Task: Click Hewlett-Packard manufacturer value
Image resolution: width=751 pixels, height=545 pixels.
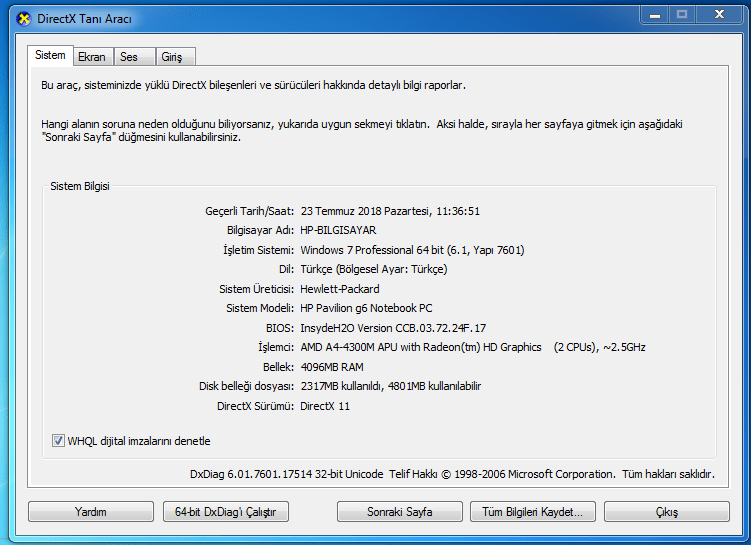Action: point(340,289)
